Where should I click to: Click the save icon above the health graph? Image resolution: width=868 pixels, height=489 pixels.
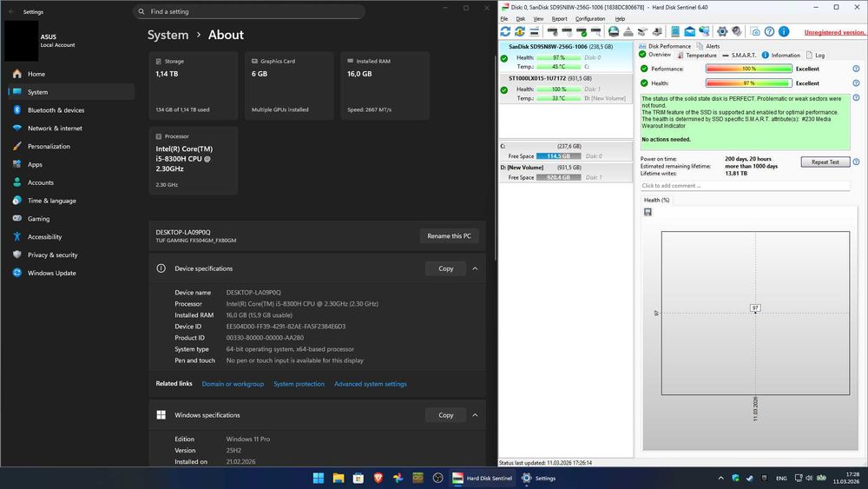coord(648,212)
